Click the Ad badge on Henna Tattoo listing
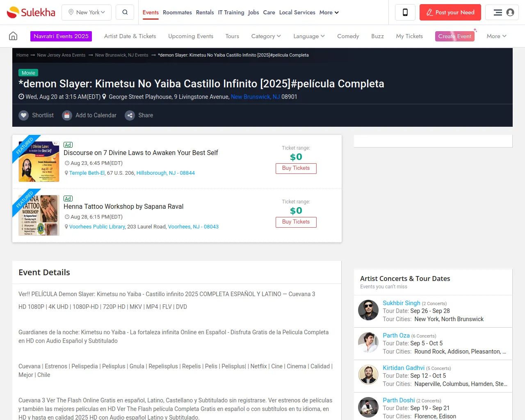 click(x=68, y=199)
